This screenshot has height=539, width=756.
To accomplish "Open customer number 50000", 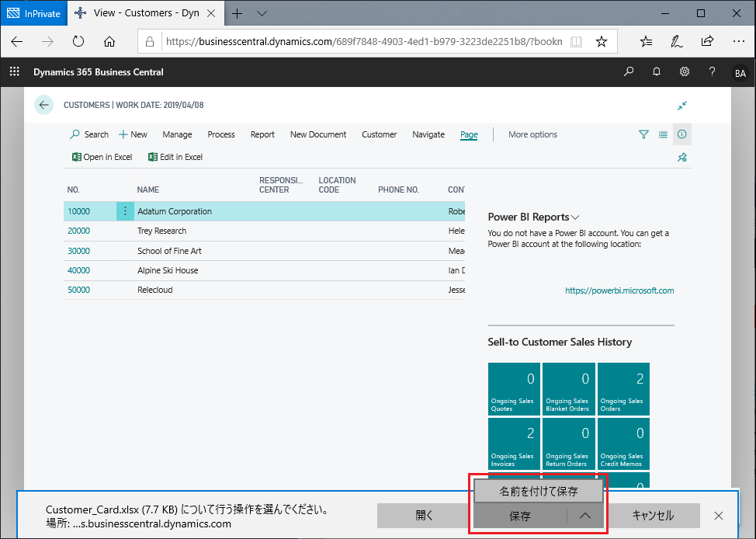I will (78, 290).
